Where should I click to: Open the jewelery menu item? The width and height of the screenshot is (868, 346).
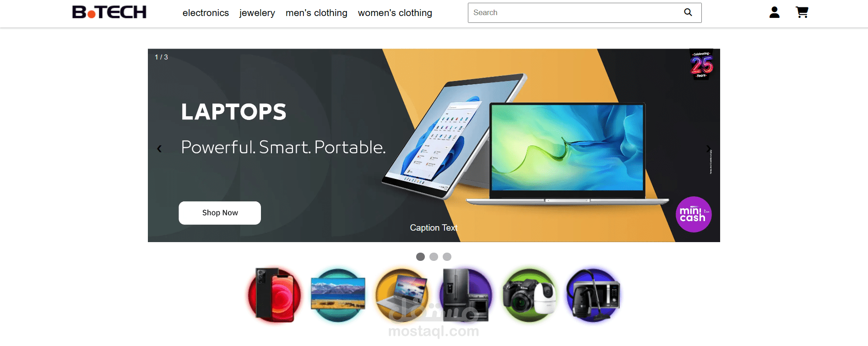coord(257,13)
